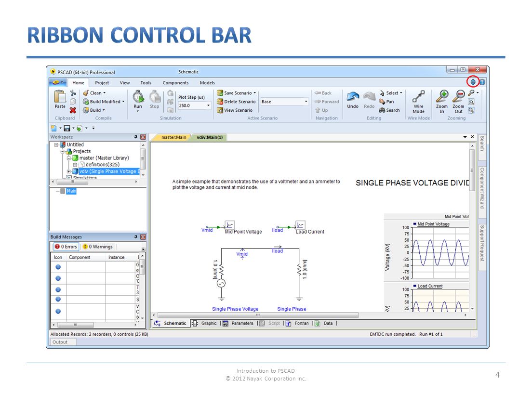Select master (Master Library) tree item
Image resolution: width=532 pixels, height=393 pixels.
(104, 157)
